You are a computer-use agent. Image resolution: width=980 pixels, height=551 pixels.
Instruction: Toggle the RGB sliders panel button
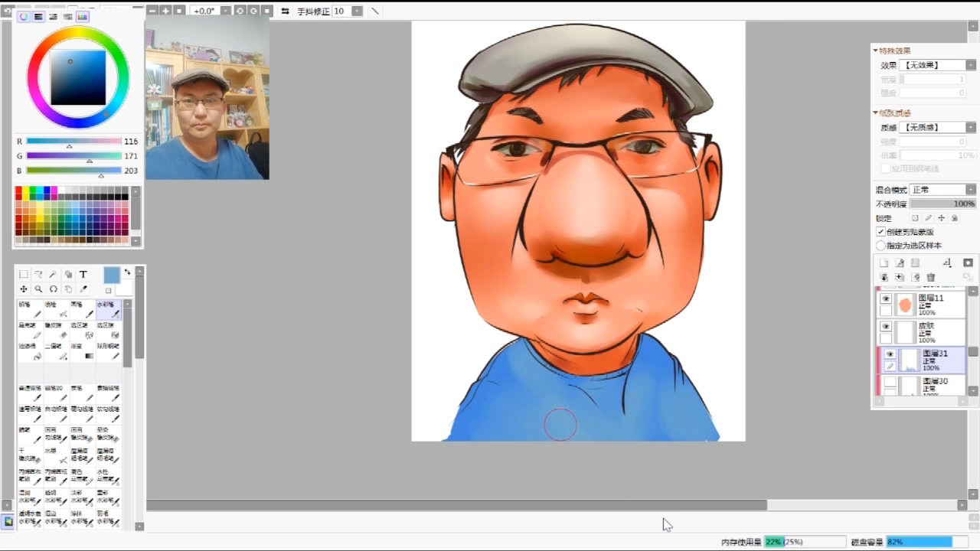[38, 16]
